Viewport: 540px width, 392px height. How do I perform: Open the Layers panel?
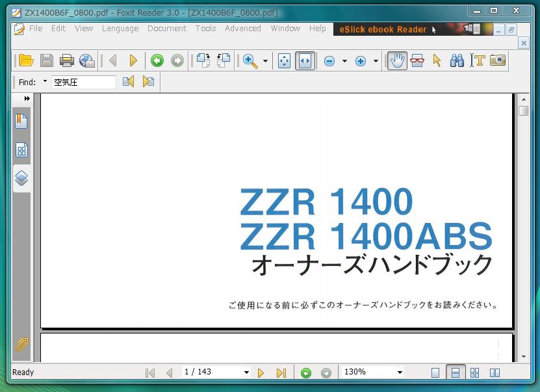point(21,178)
